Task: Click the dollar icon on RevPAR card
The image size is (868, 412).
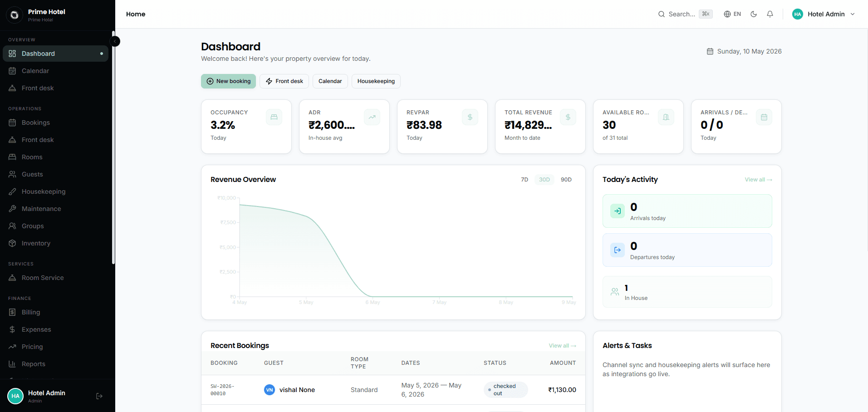Action: point(470,117)
